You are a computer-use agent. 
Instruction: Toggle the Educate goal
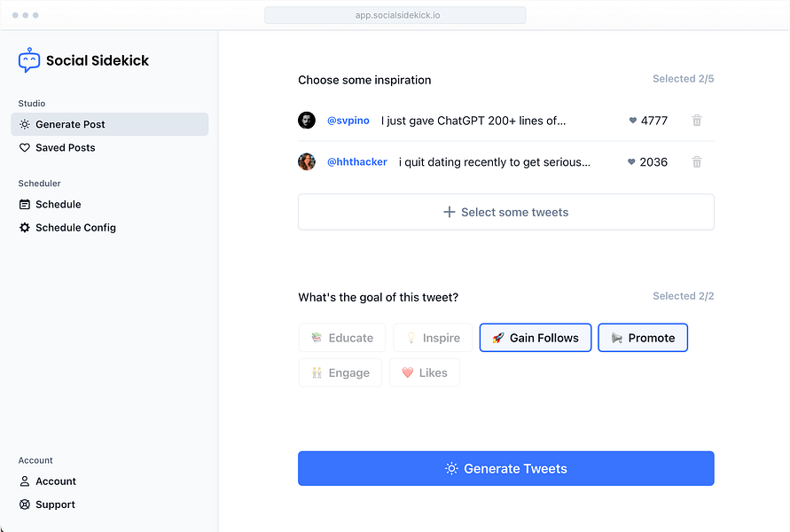click(x=342, y=338)
